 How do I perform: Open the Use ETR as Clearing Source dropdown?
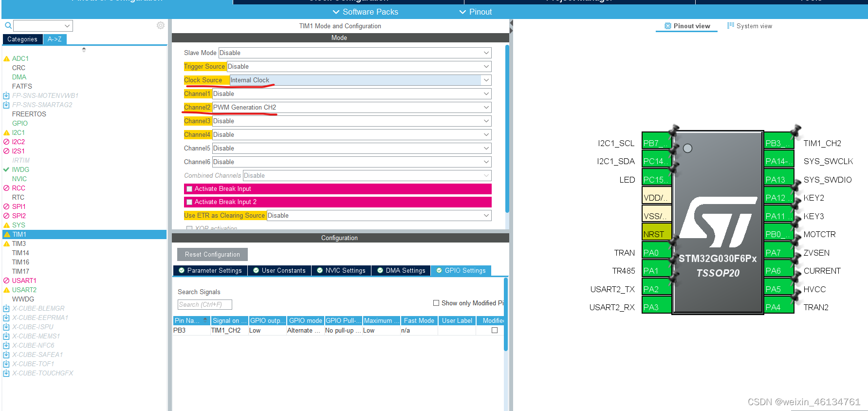[x=379, y=215]
